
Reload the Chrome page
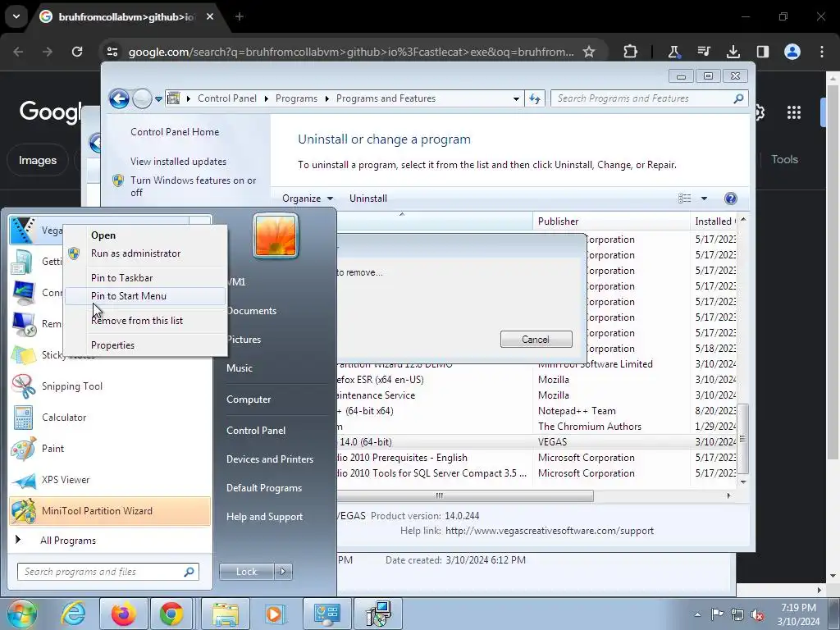[77, 52]
